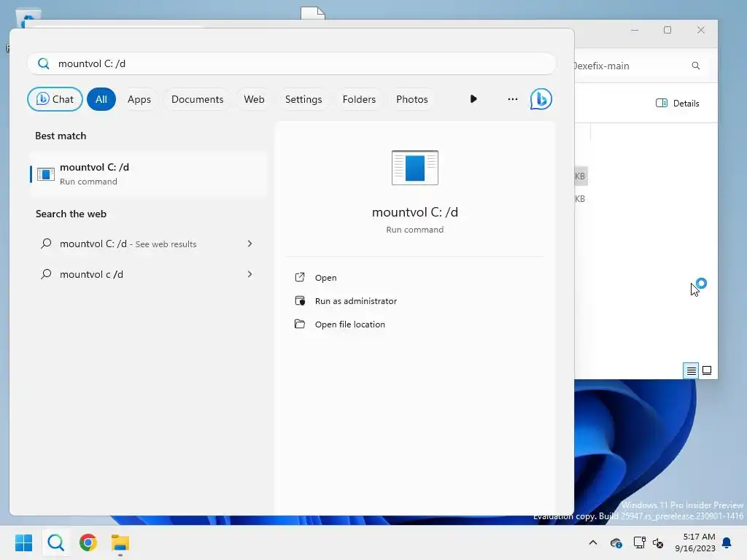
Task: Click the taskbar Search icon
Action: [x=55, y=542]
